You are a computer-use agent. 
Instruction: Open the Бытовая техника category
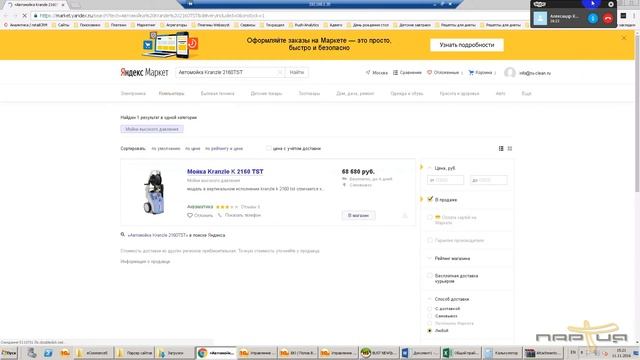pos(218,93)
